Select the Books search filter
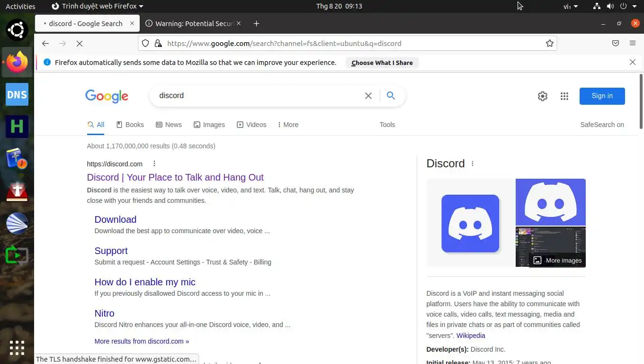Image resolution: width=644 pixels, height=364 pixels. pyautogui.click(x=130, y=125)
